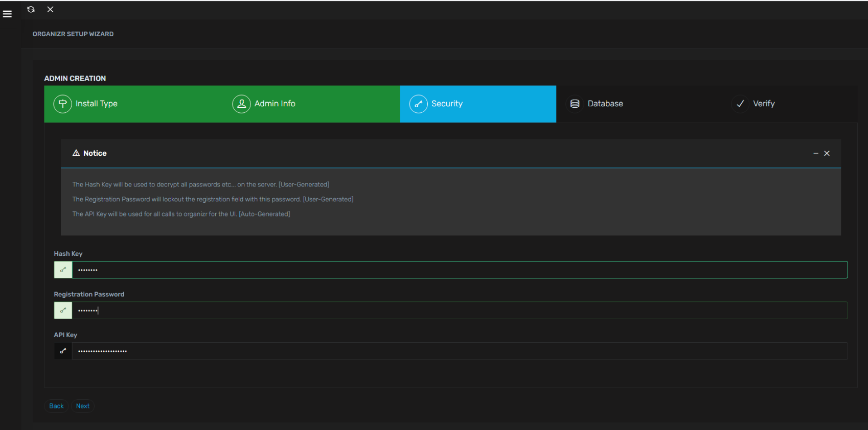Click the key icon beside Registration Password
The height and width of the screenshot is (430, 868).
63,310
